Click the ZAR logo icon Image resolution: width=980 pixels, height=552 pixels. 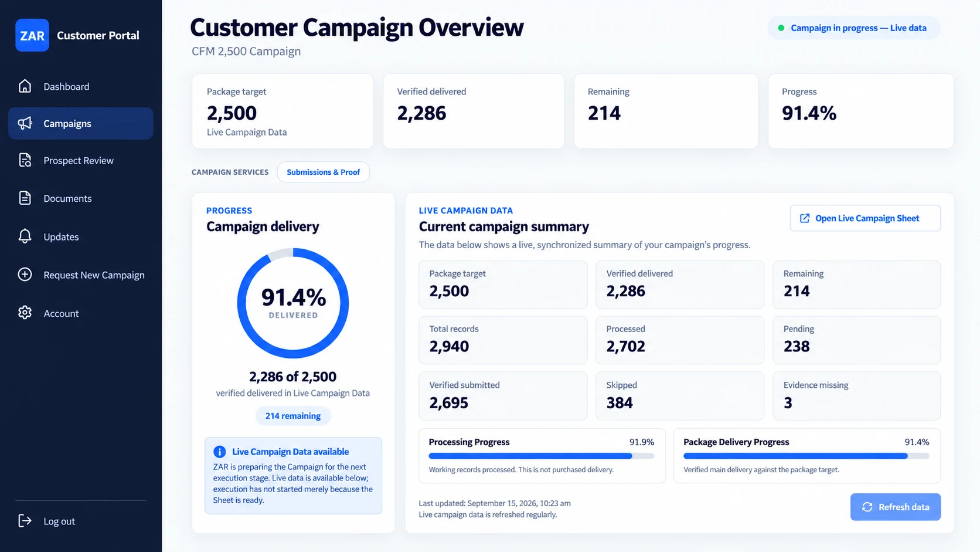pos(32,35)
